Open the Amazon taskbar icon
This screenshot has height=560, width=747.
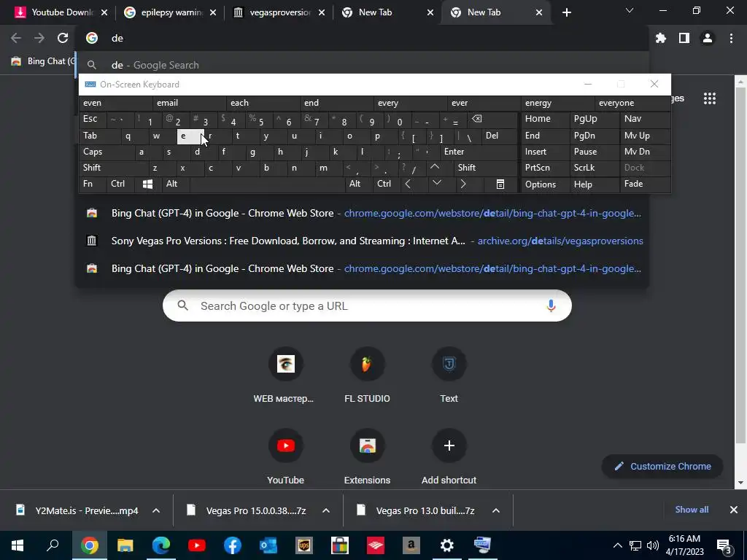(x=411, y=545)
